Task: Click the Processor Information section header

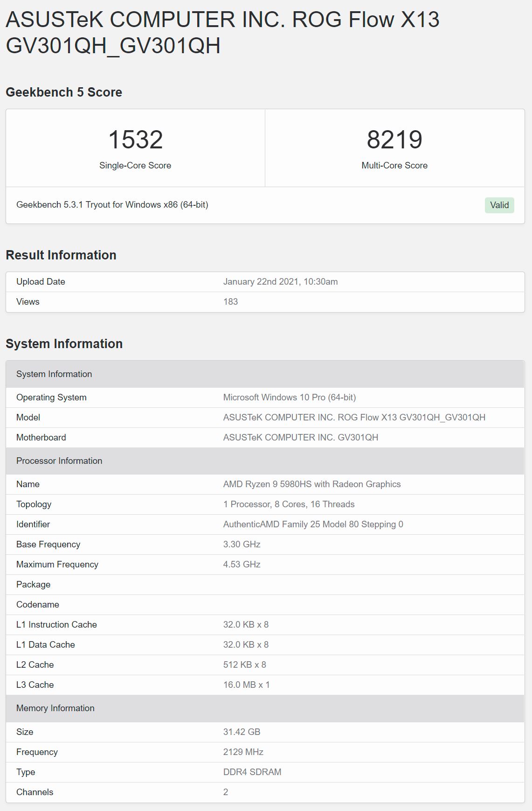Action: click(x=265, y=461)
